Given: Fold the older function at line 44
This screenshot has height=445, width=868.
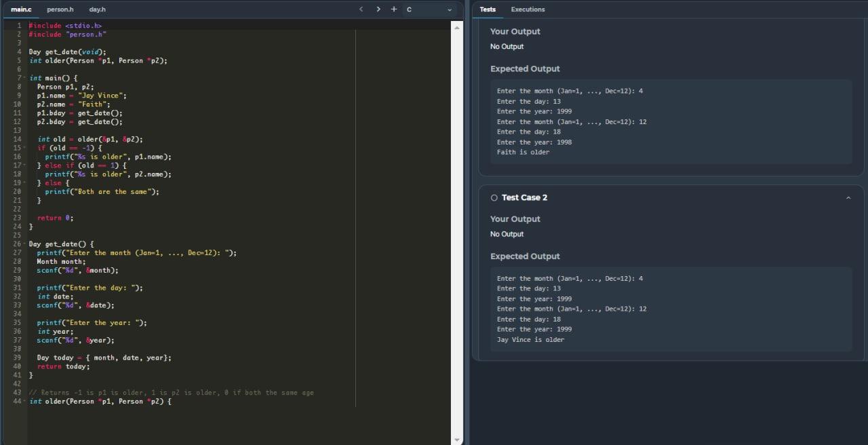Looking at the screenshot, I should tap(25, 401).
